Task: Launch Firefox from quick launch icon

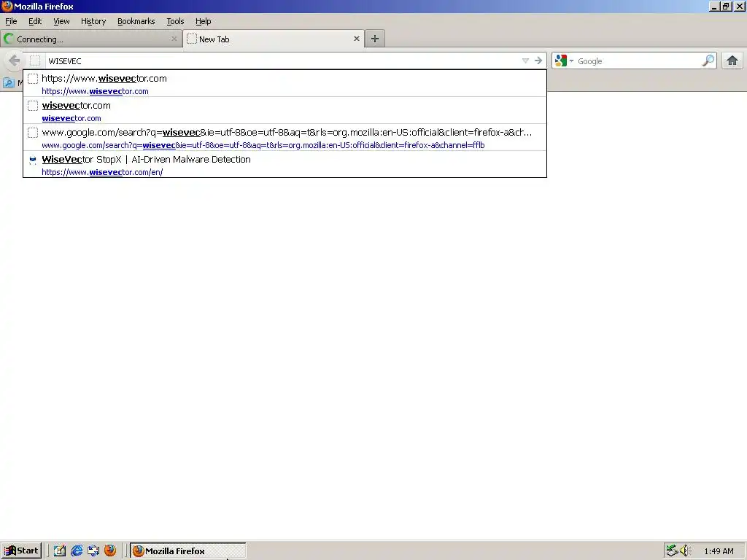Action: click(110, 551)
